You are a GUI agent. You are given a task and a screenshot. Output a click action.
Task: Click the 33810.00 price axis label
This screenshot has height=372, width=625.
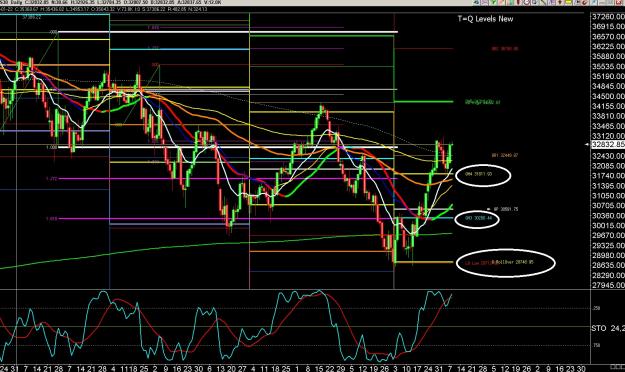[x=608, y=116]
